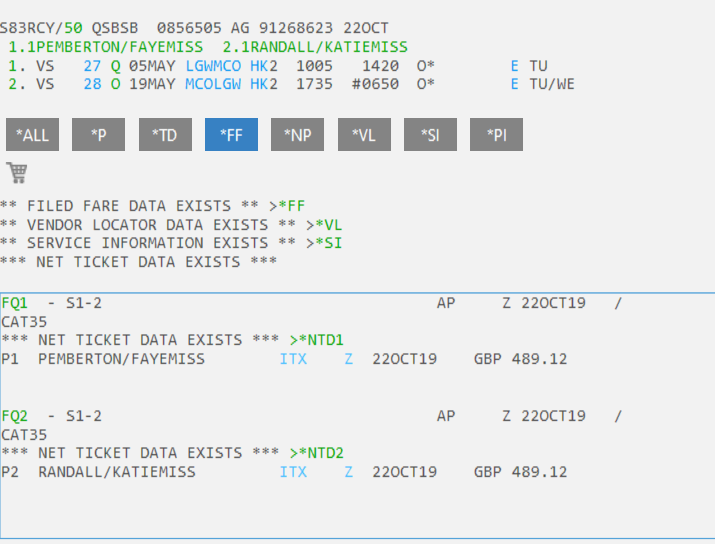715x544 pixels.
Task: Click flight number 28 on segment 2
Action: [92, 84]
